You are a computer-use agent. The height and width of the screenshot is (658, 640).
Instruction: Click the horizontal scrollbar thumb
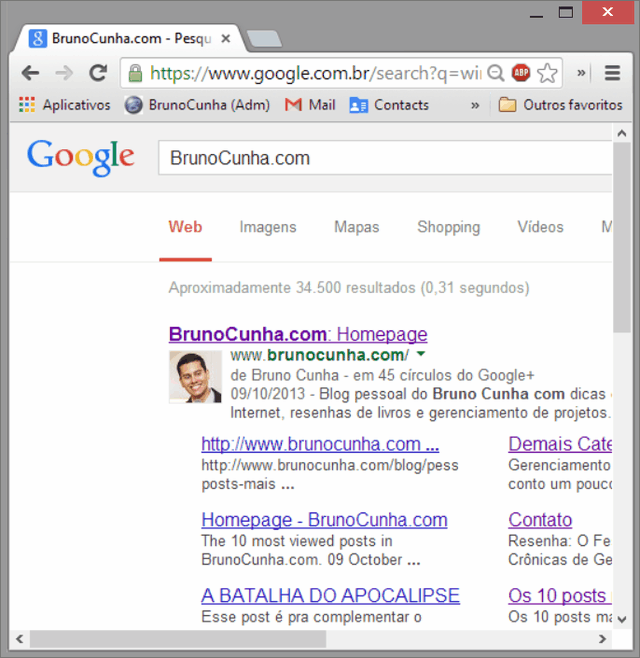(x=178, y=639)
